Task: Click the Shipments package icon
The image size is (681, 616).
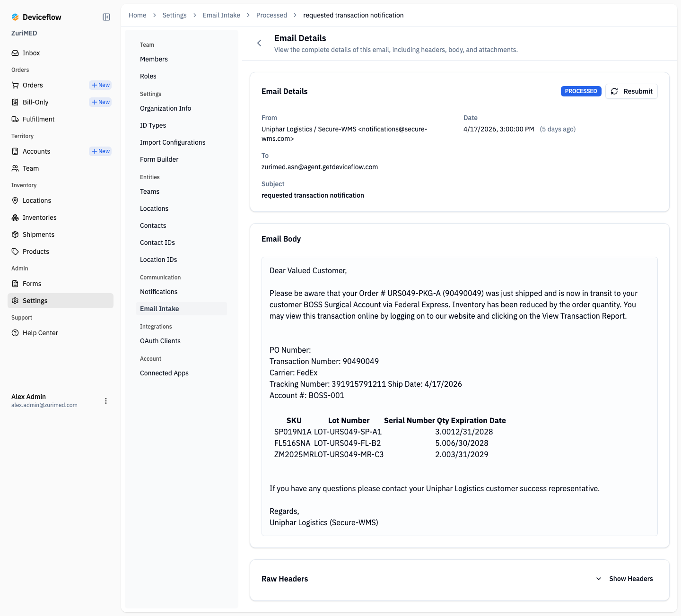Action: pos(15,234)
